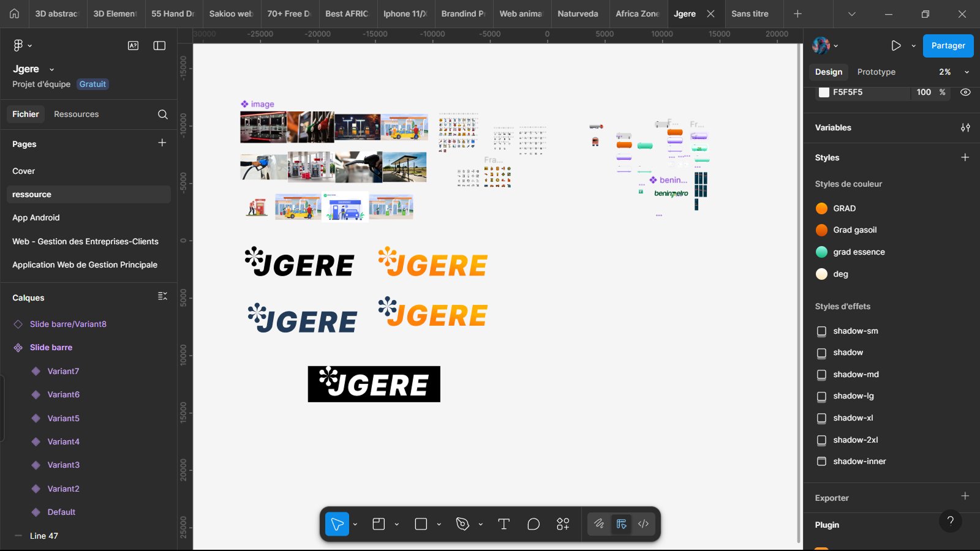Toggle the Draw mode in toolbar
The image size is (980, 551).
click(x=599, y=524)
